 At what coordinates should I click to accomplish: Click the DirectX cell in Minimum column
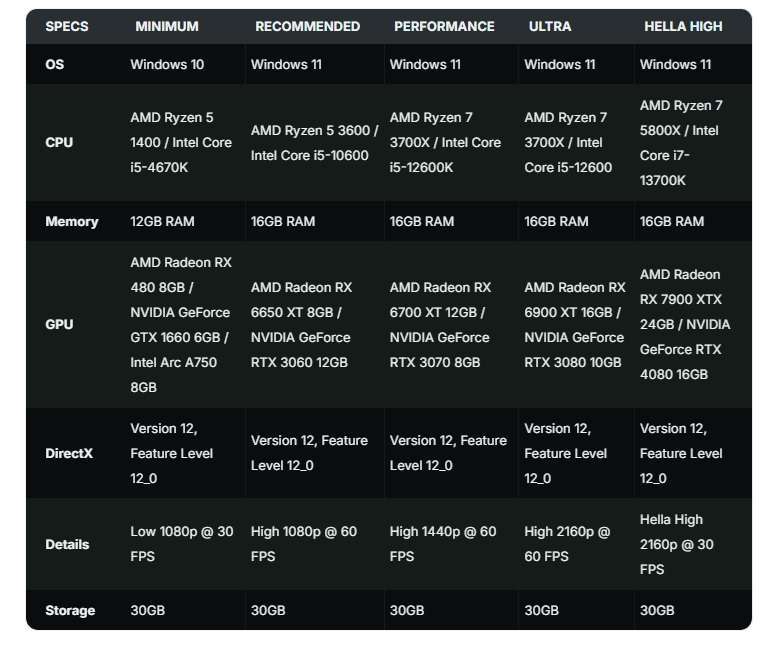click(x=172, y=453)
